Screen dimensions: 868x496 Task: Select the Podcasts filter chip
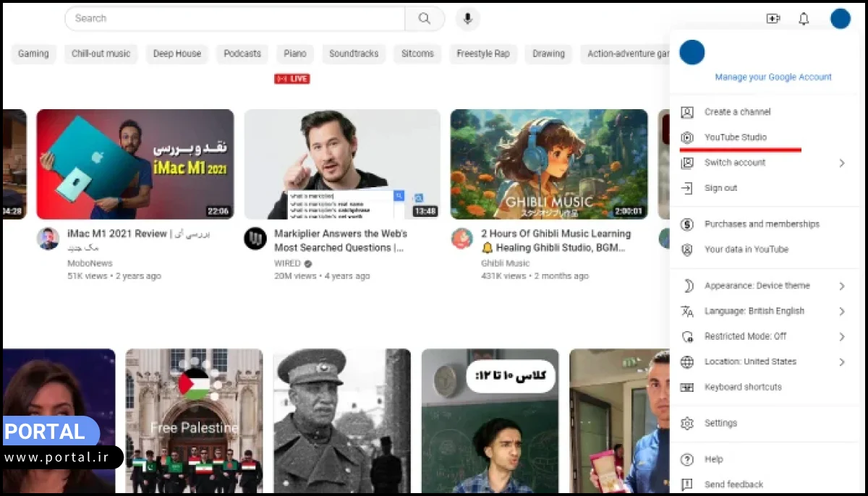pyautogui.click(x=242, y=54)
